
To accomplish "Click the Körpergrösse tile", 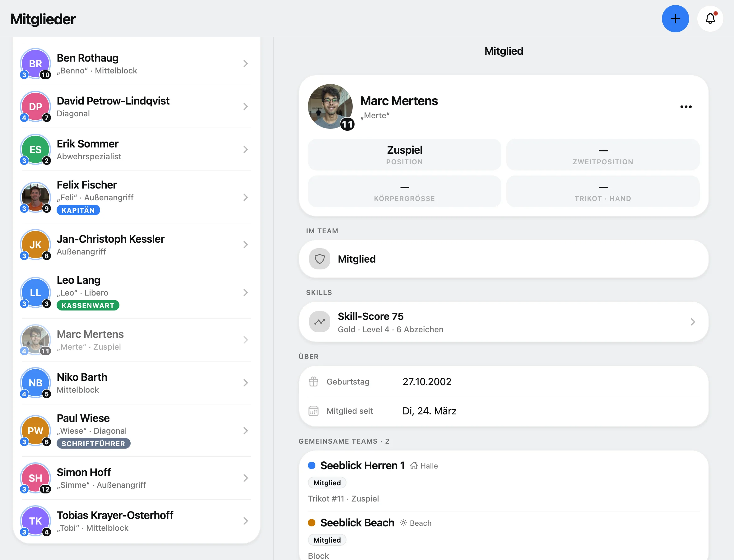I will tap(405, 191).
